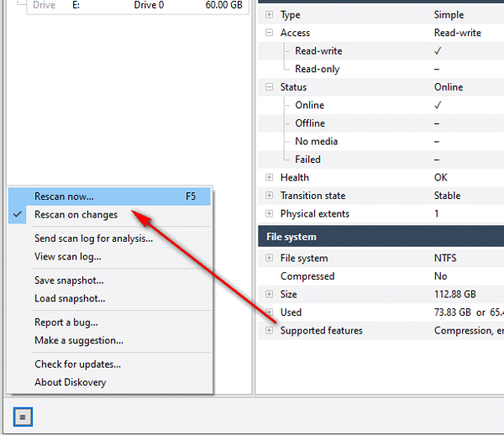
Task: Toggle the Rescan on changes option
Action: click(76, 215)
